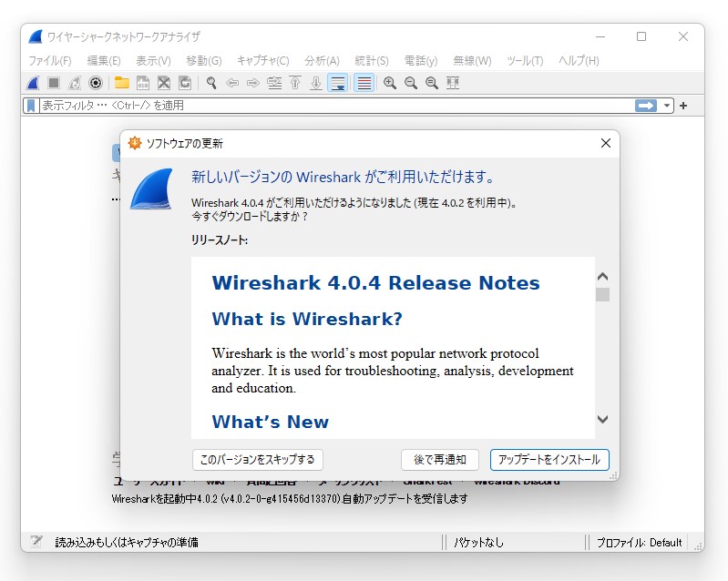The width and height of the screenshot is (728, 581).
Task: Open the ファイル(F) menu
Action: (50, 61)
